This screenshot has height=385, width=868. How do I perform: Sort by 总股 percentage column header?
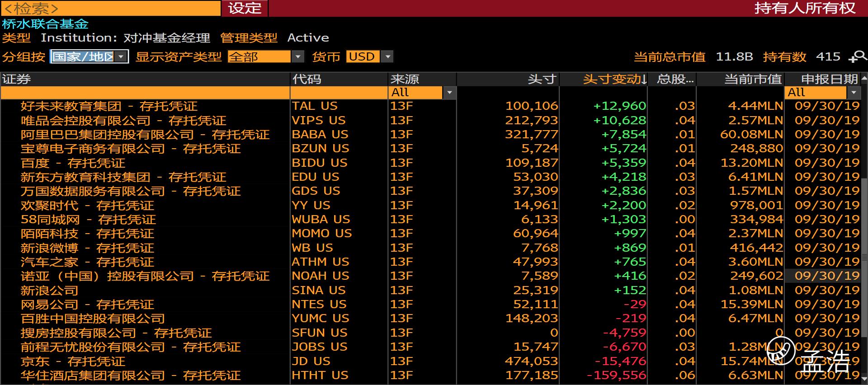[x=672, y=79]
